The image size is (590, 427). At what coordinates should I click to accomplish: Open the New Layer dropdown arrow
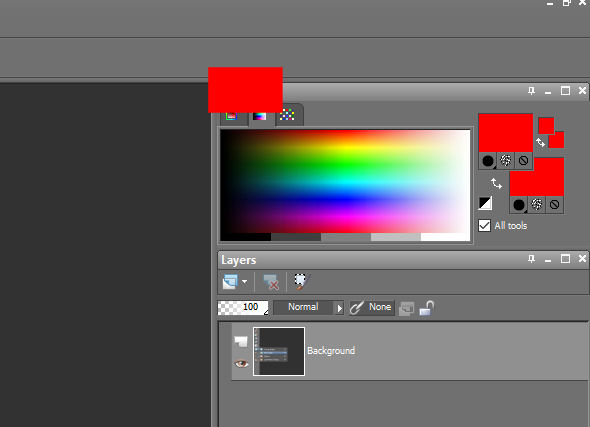[x=245, y=282]
